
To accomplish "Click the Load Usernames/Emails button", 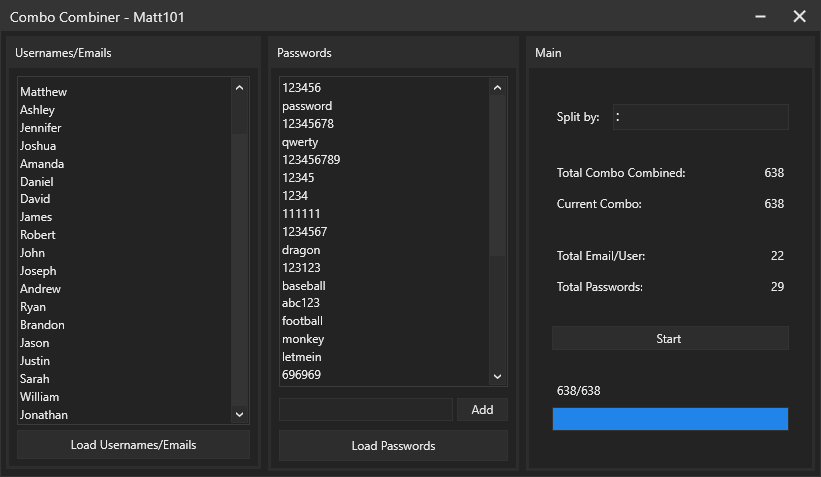I will (133, 445).
